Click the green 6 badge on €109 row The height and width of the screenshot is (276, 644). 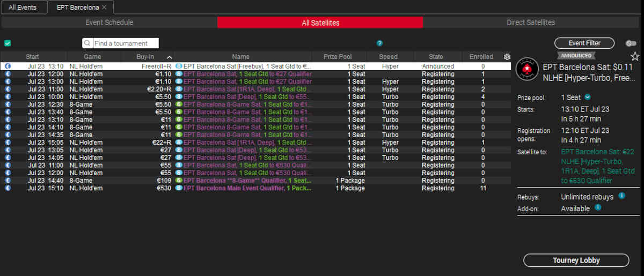click(x=179, y=181)
